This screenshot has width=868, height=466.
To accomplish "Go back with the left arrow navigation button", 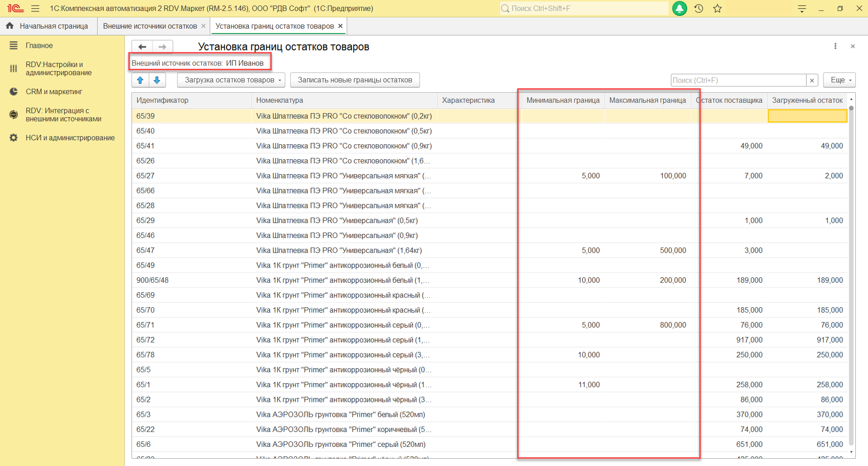I will tap(142, 47).
